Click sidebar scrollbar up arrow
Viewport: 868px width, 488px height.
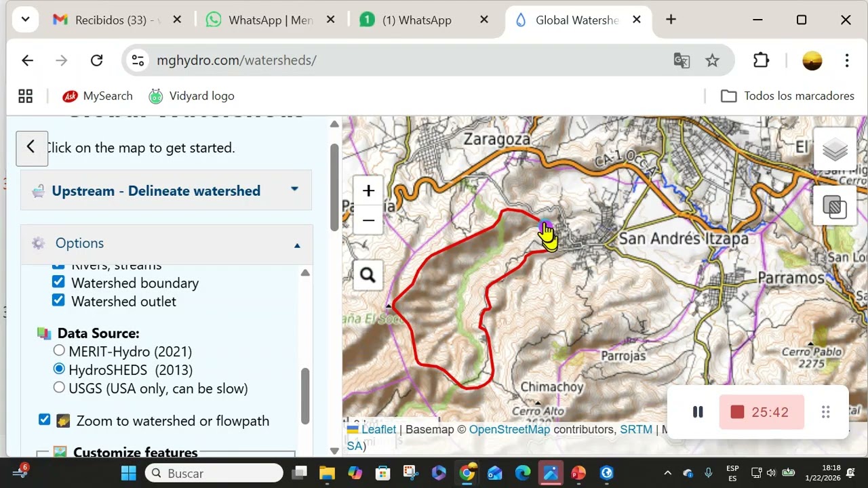tap(334, 124)
